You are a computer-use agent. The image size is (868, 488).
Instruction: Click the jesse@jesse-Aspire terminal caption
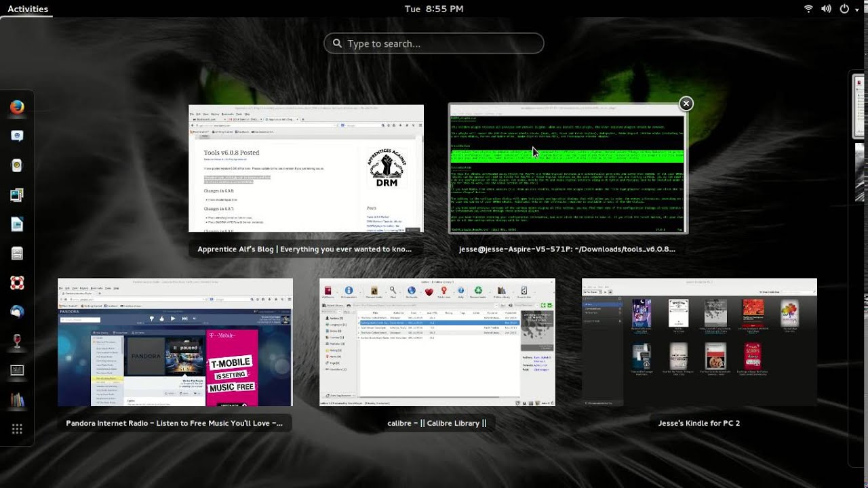567,249
